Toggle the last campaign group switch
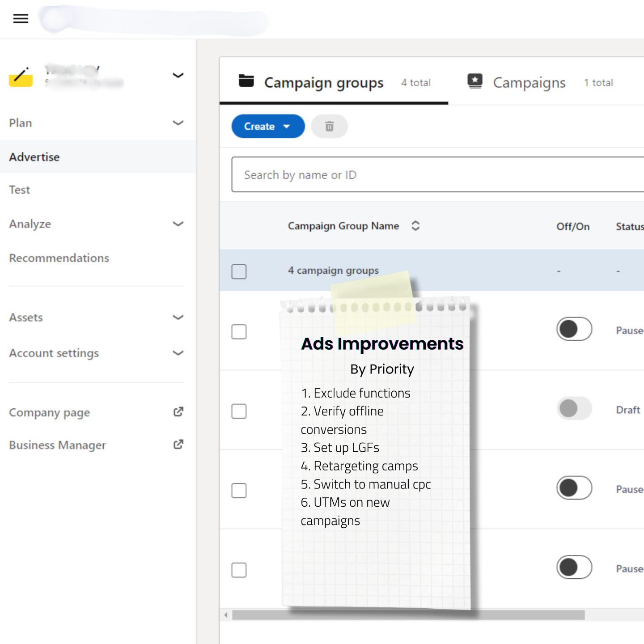The width and height of the screenshot is (644, 644). [574, 568]
